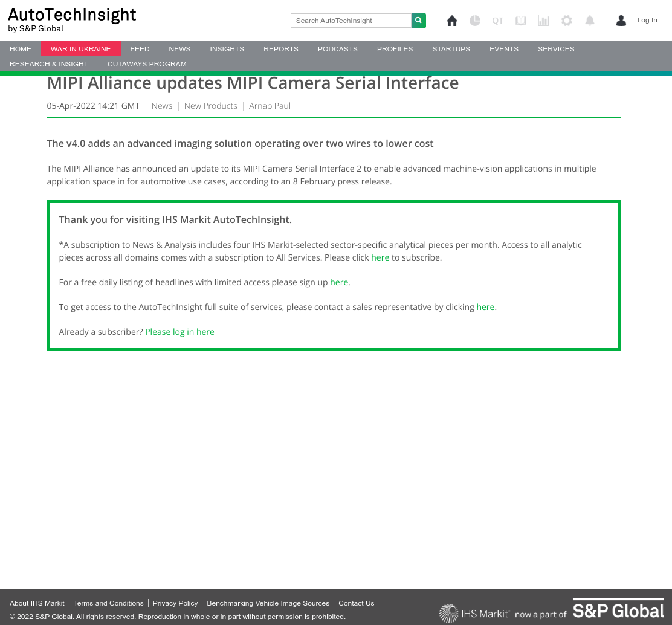Open the notifications bell icon
The image size is (672, 625).
tap(590, 21)
